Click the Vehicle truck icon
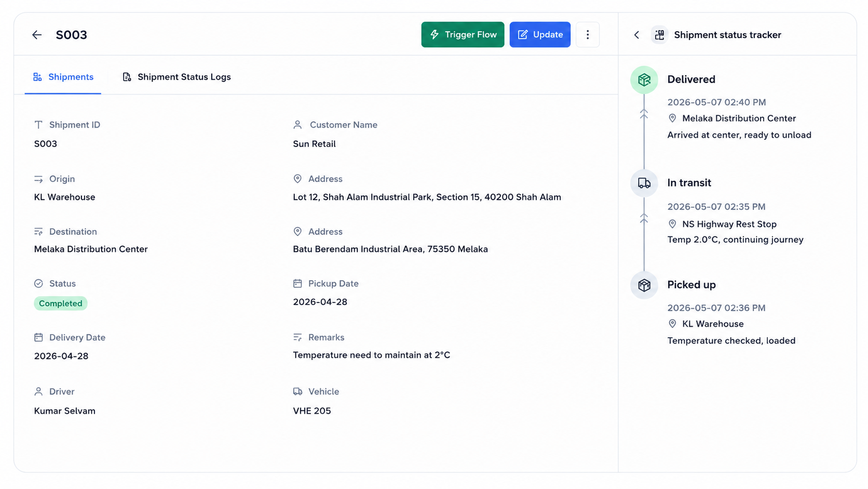The height and width of the screenshot is (489, 868). pyautogui.click(x=297, y=392)
